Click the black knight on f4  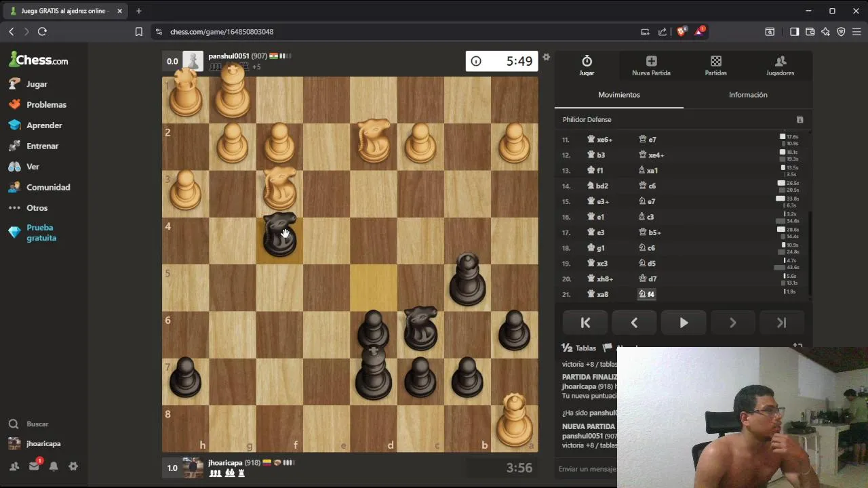[x=279, y=235]
